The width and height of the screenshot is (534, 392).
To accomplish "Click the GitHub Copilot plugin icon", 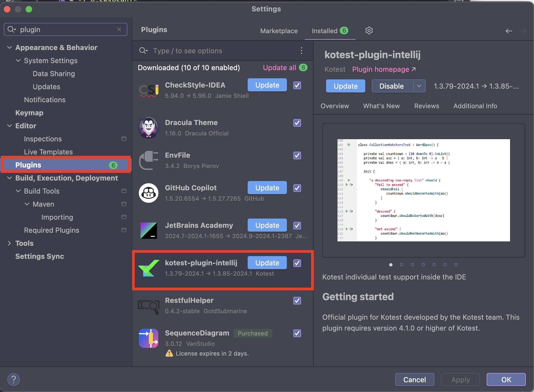I will point(148,193).
